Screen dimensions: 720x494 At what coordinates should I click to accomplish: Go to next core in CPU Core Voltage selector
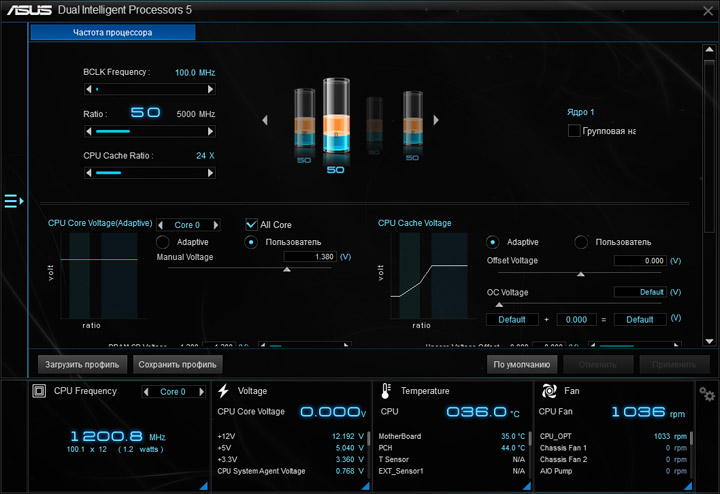coord(216,225)
